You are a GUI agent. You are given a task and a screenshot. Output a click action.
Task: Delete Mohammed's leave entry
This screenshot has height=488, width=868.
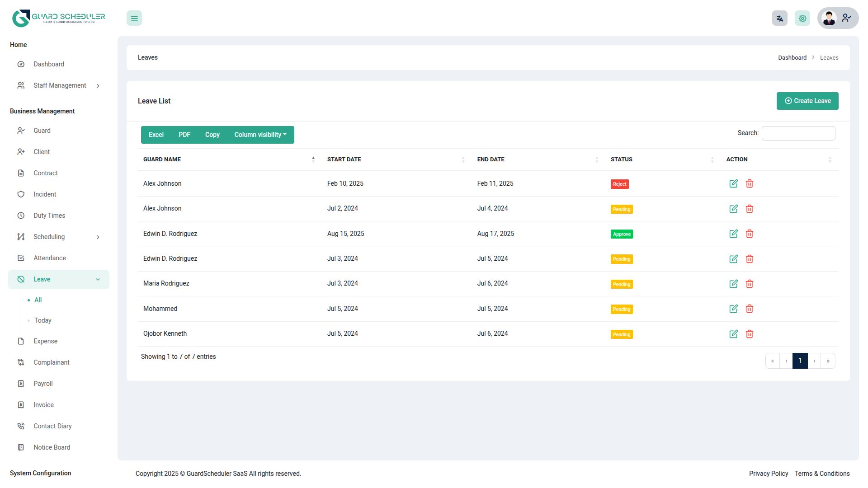(750, 309)
